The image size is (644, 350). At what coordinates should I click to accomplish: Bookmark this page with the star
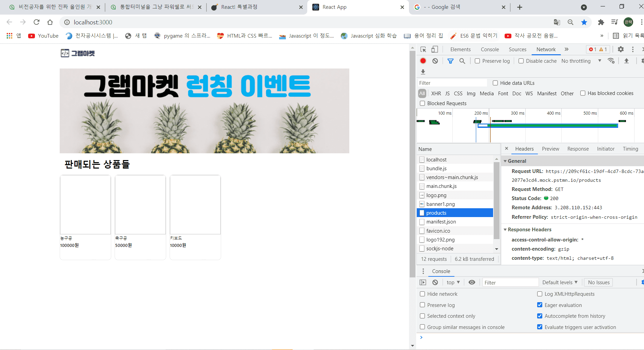coord(584,22)
